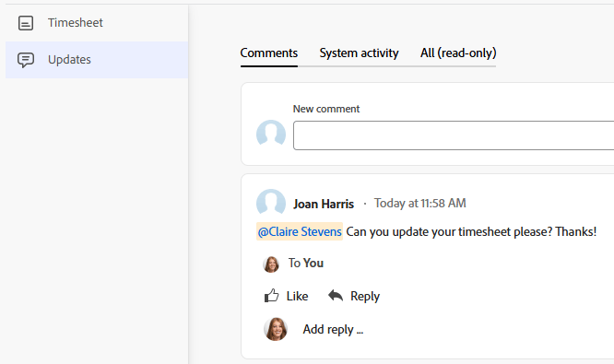Click the Timesheet document icon

[26, 23]
